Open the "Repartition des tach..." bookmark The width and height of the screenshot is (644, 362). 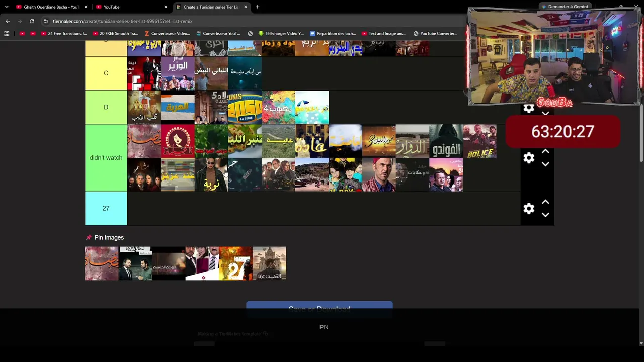click(333, 34)
